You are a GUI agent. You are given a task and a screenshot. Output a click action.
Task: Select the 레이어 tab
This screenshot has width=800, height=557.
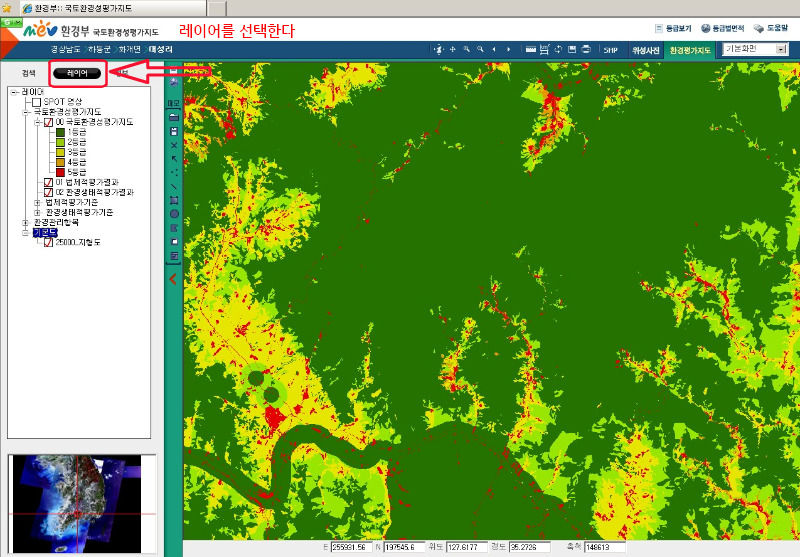(x=77, y=73)
